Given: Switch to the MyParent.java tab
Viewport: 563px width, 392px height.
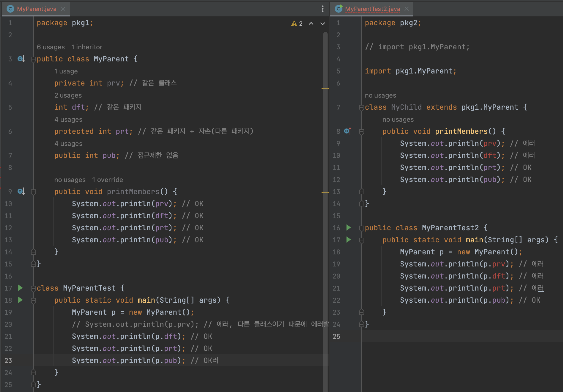Looking at the screenshot, I should [36, 9].
